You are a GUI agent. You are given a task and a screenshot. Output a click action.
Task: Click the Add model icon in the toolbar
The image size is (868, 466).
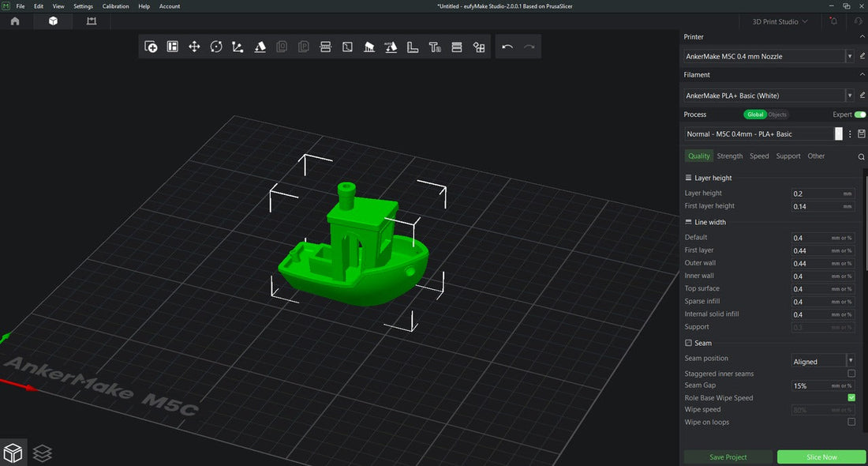tap(150, 47)
